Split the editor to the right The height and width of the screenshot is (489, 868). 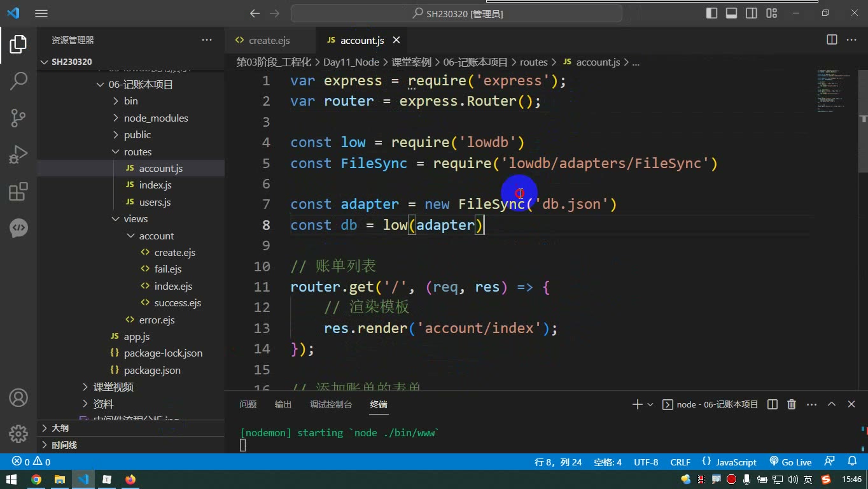[x=832, y=39]
